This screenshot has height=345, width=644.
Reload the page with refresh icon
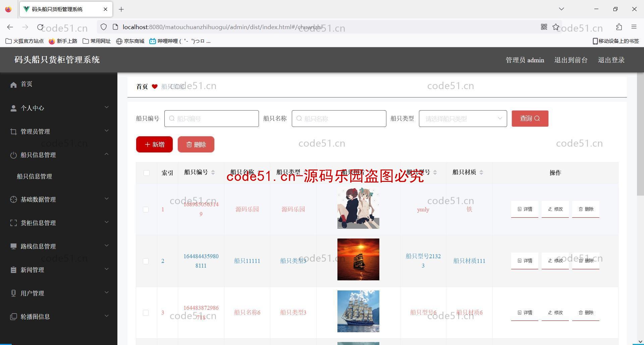(40, 27)
